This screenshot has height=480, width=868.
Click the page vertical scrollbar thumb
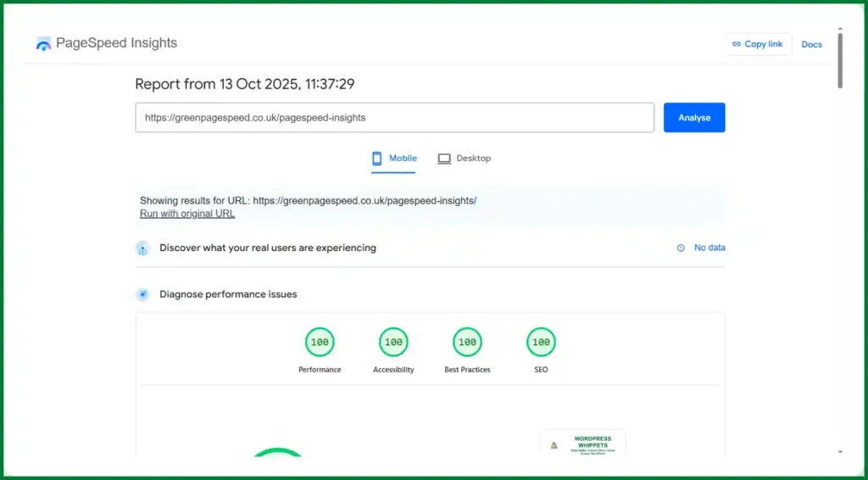pyautogui.click(x=840, y=61)
